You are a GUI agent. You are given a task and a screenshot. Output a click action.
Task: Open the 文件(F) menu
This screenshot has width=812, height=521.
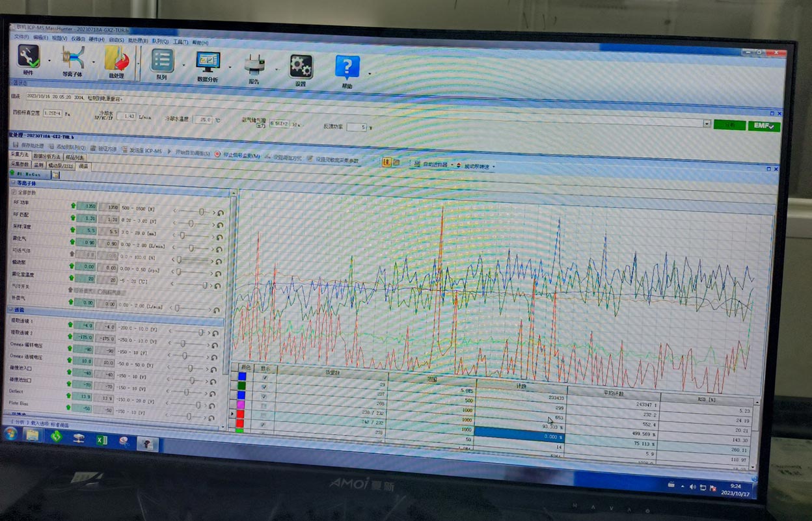tap(21, 37)
